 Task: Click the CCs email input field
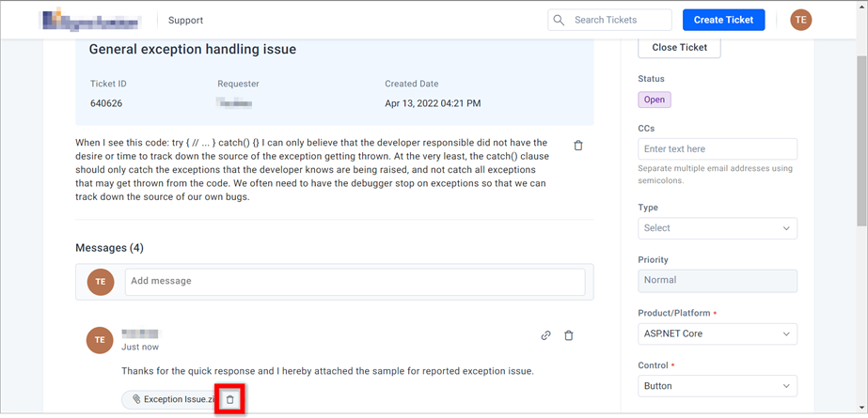click(x=718, y=148)
